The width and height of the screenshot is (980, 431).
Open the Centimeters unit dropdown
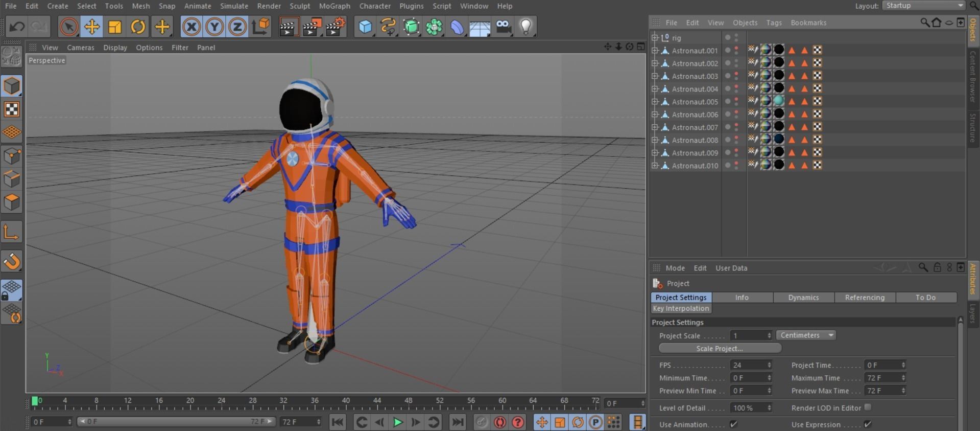(806, 335)
